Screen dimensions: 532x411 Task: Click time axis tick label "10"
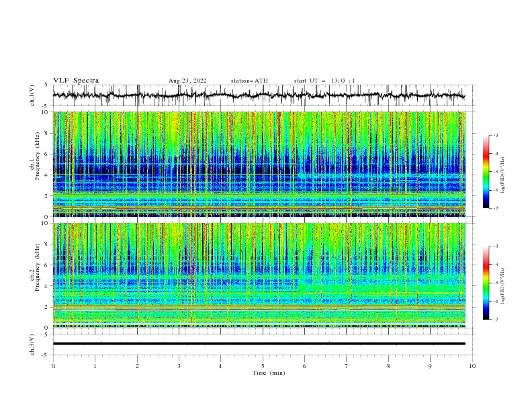[x=472, y=366]
